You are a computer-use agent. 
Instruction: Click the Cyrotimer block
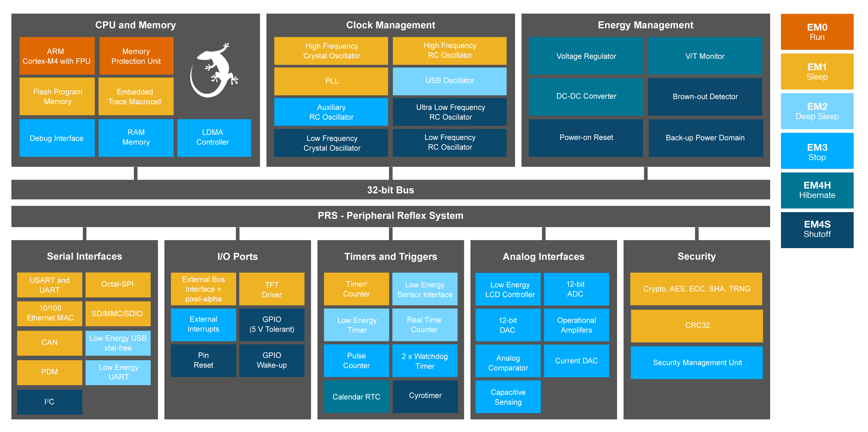(x=425, y=396)
